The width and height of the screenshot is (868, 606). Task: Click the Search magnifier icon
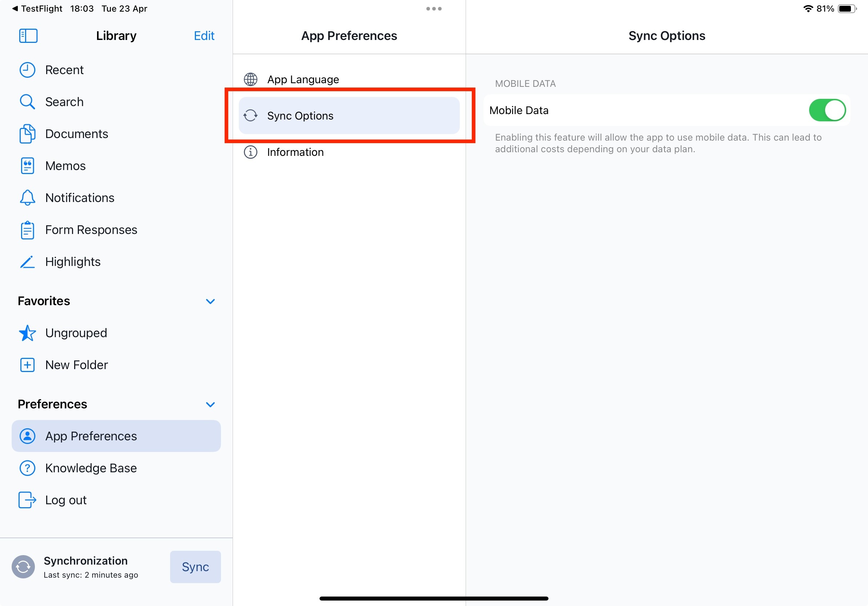(27, 102)
